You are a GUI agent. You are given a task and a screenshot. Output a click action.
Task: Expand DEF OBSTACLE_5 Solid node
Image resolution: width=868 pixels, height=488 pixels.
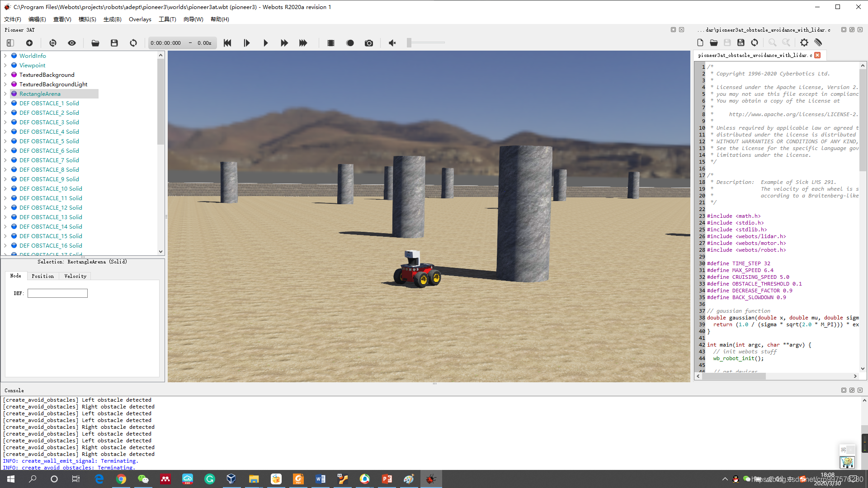5,141
